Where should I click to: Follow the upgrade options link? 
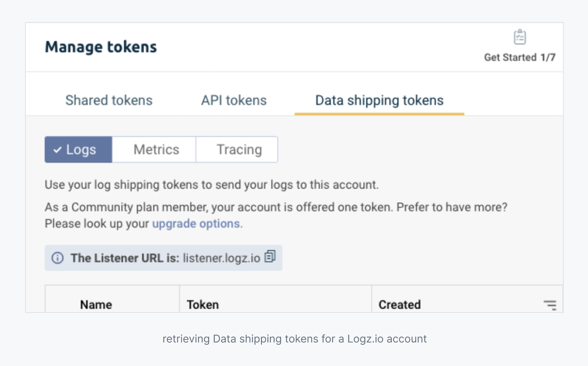tap(197, 224)
